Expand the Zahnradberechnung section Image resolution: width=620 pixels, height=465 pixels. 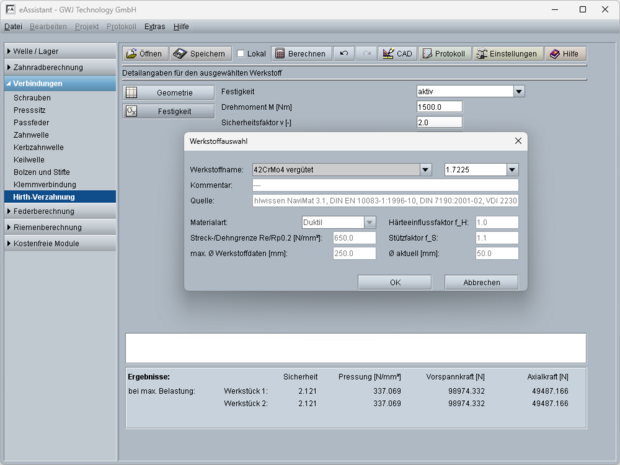click(59, 67)
